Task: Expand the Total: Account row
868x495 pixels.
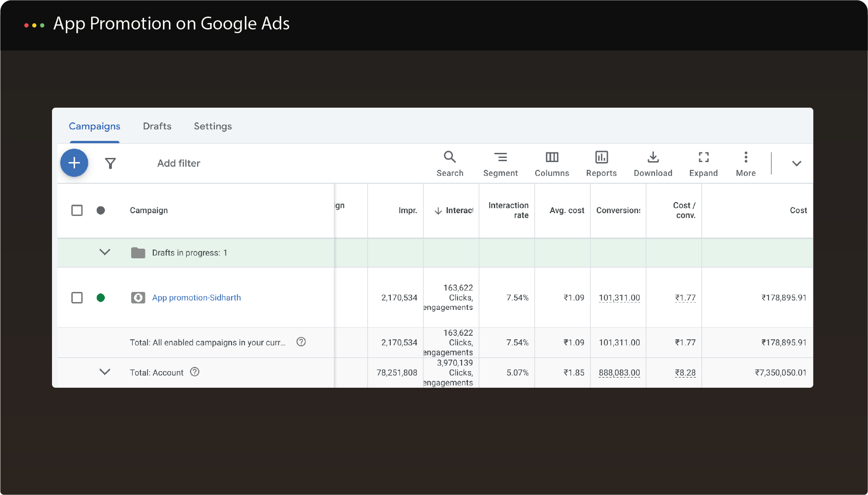Action: (105, 372)
